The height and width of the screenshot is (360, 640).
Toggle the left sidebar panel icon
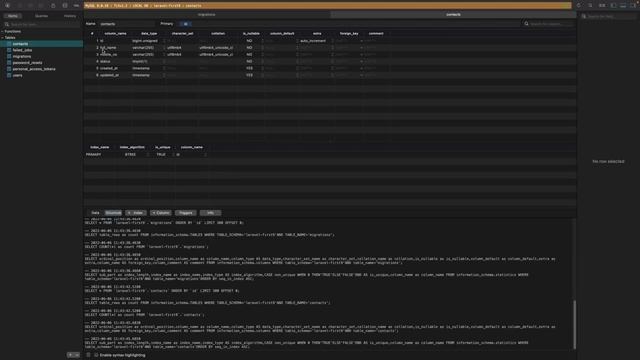pos(613,6)
